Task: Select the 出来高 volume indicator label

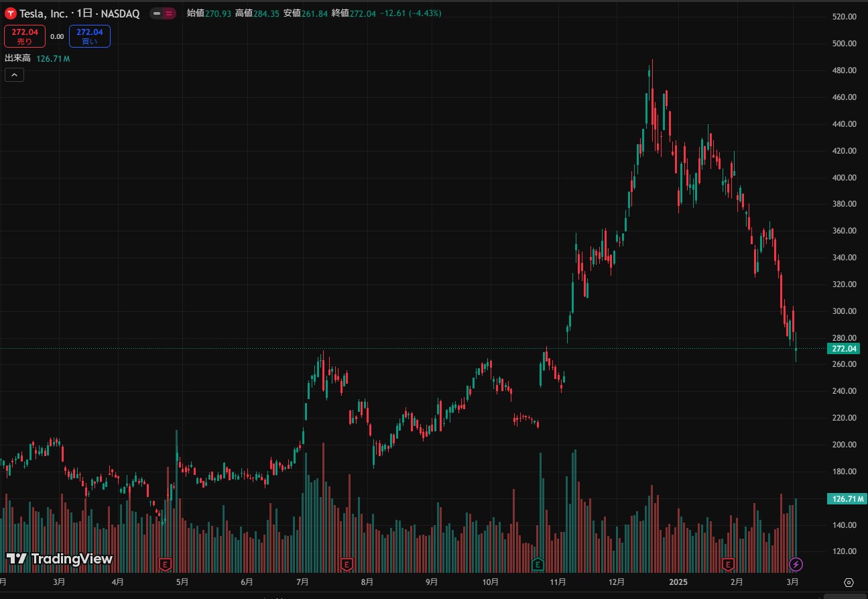Action: [18, 59]
